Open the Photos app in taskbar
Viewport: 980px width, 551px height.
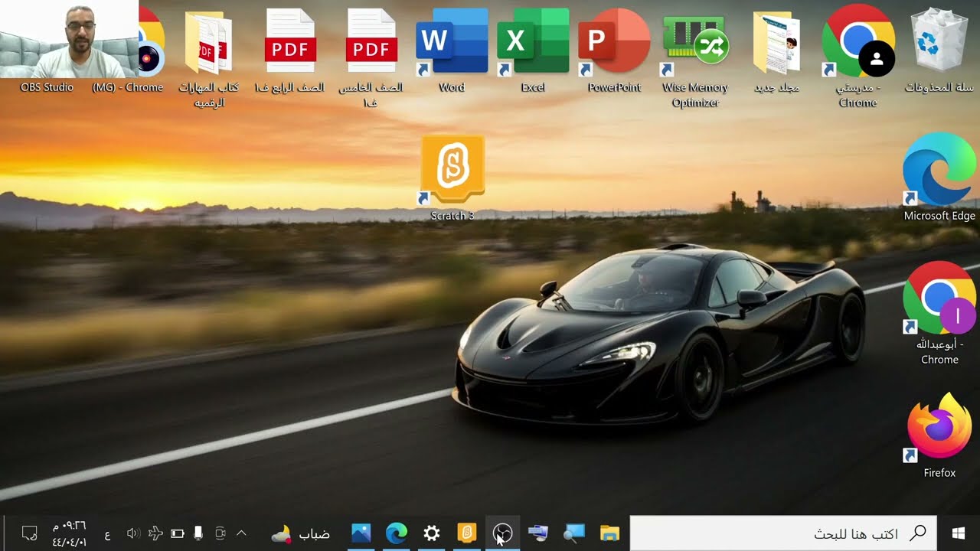click(361, 533)
